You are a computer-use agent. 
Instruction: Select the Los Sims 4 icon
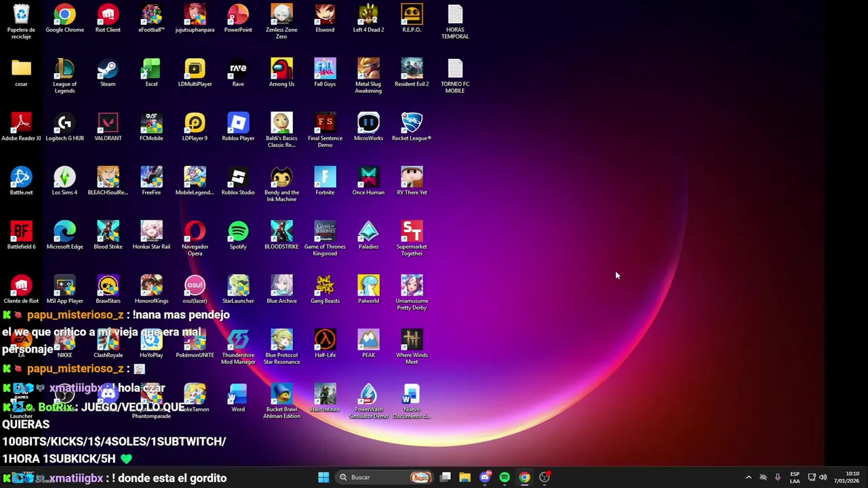[x=64, y=181]
